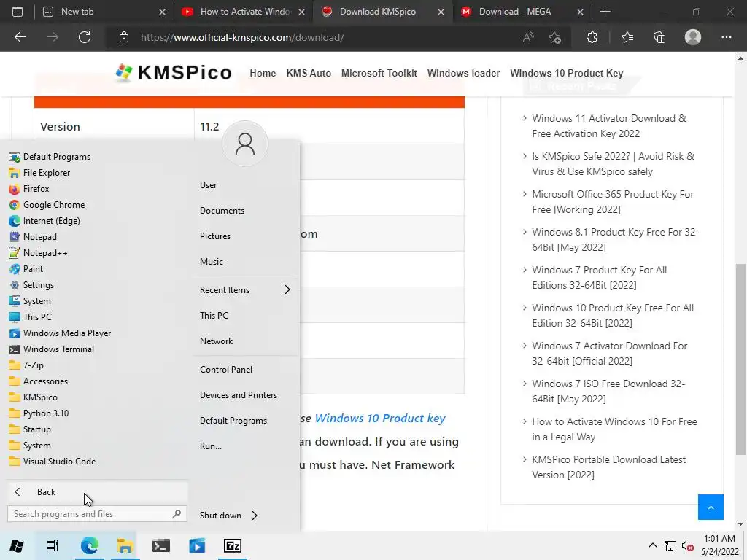Open Microsoft Toolkit navigation link

(x=379, y=74)
